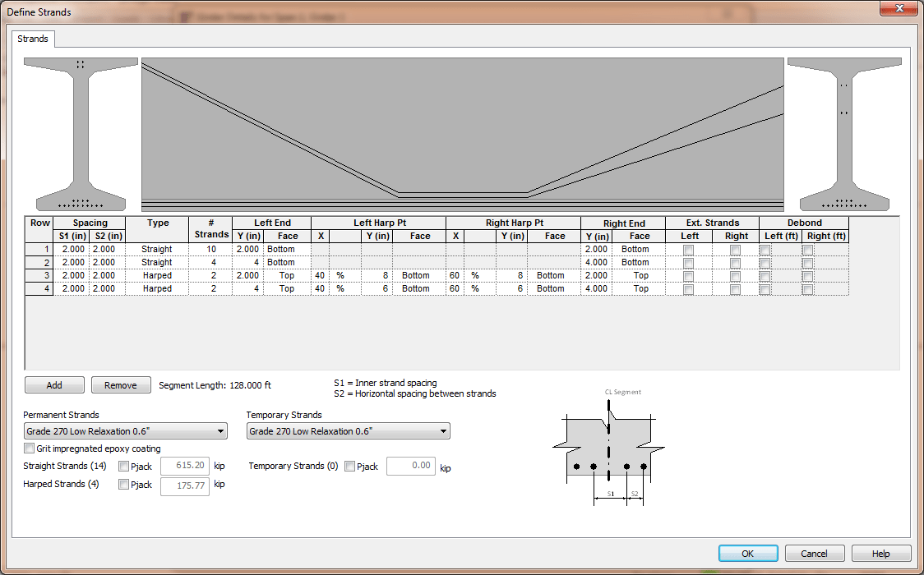Remove the selected strand row

click(121, 384)
